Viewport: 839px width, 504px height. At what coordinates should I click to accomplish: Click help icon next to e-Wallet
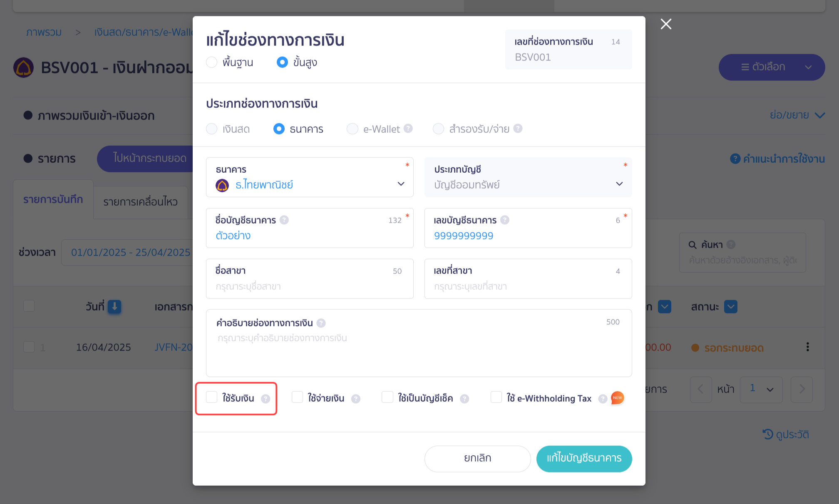pyautogui.click(x=408, y=129)
